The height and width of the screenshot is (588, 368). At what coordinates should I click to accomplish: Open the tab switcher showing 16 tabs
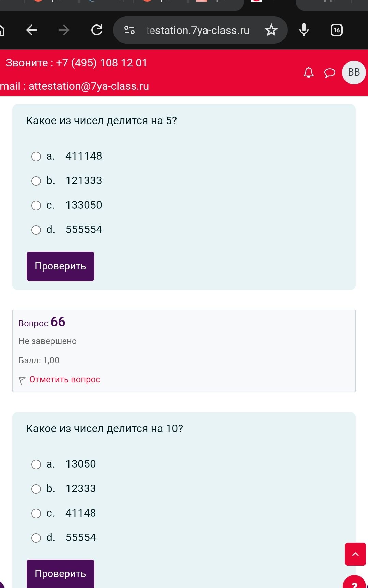[337, 30]
